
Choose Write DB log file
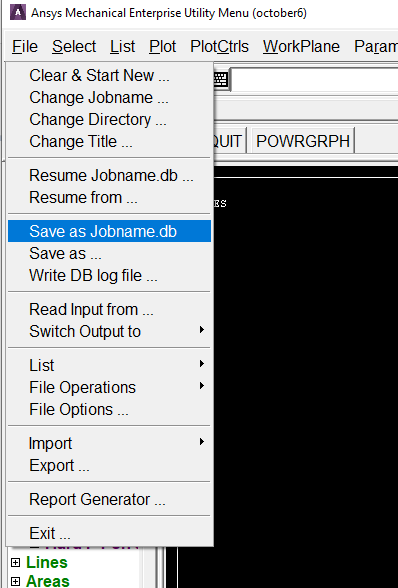tap(109, 276)
